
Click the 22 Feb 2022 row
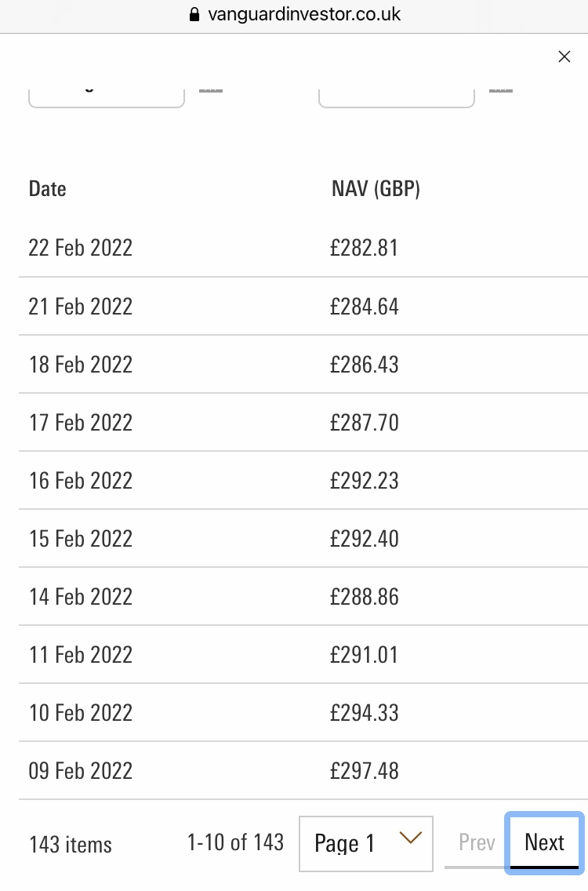tap(303, 248)
